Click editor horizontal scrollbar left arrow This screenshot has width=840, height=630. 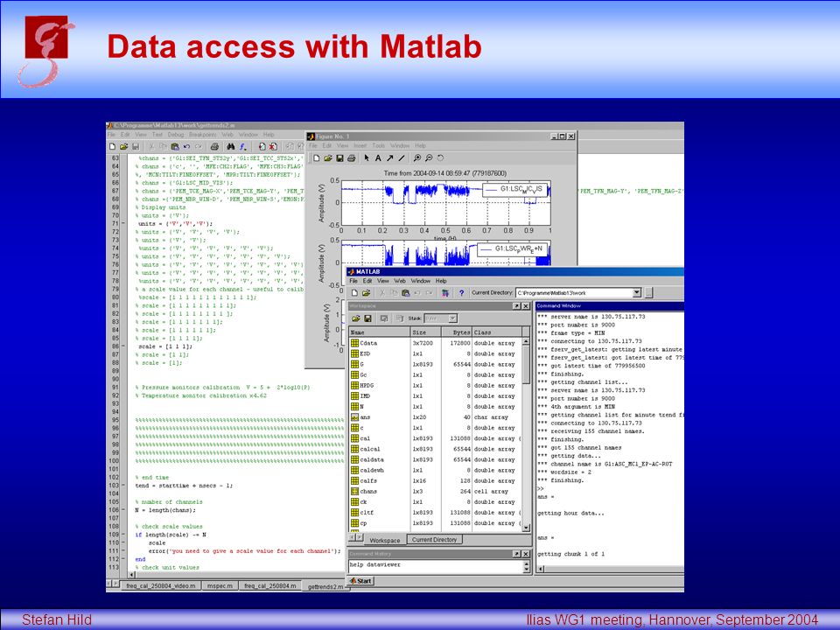[x=132, y=575]
